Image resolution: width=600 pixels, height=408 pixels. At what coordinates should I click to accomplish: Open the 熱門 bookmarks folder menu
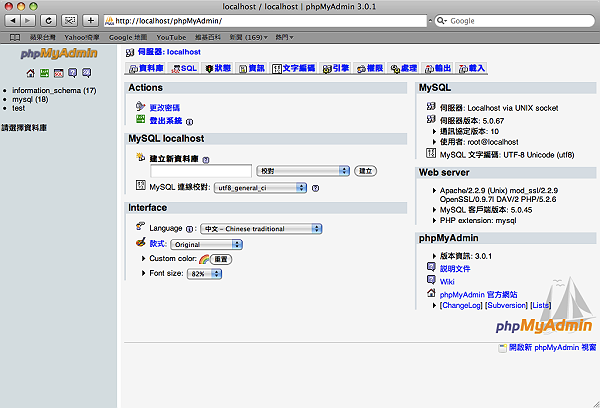[284, 37]
